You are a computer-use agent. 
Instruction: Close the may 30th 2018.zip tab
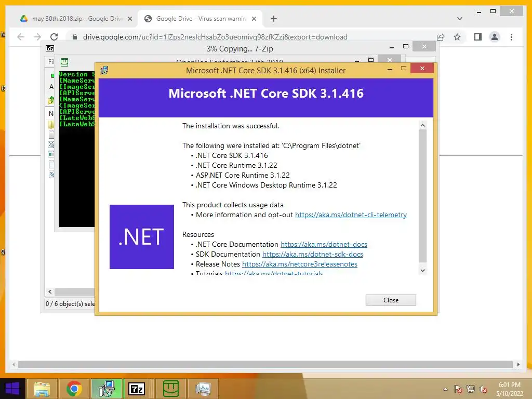129,19
